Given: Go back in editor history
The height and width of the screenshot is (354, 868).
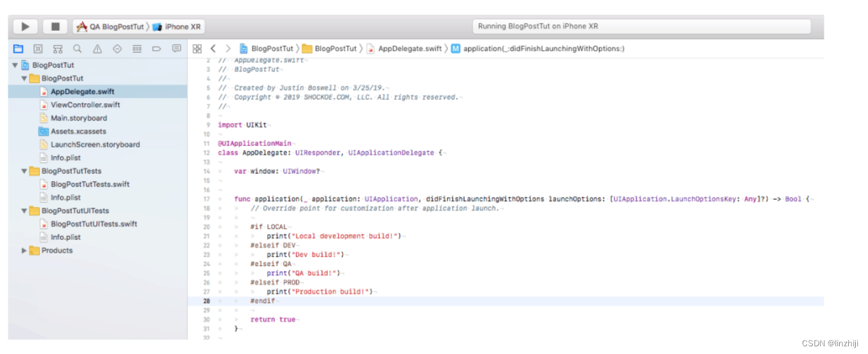Looking at the screenshot, I should coord(213,49).
